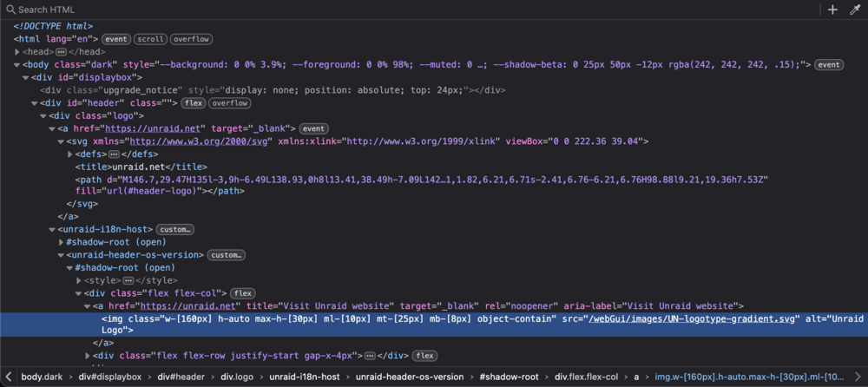Select the DOCTYPE html line
The height and width of the screenshot is (387, 868).
53,26
